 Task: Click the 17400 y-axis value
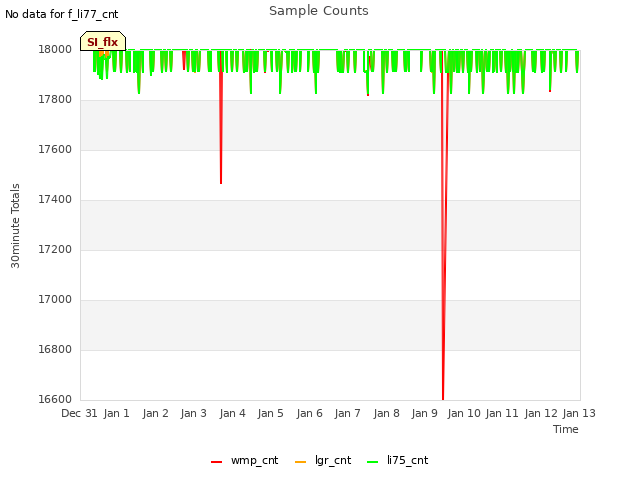click(x=55, y=200)
